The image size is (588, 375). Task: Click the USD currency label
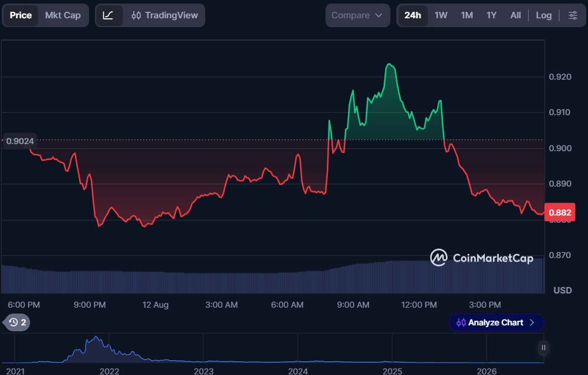click(x=563, y=290)
